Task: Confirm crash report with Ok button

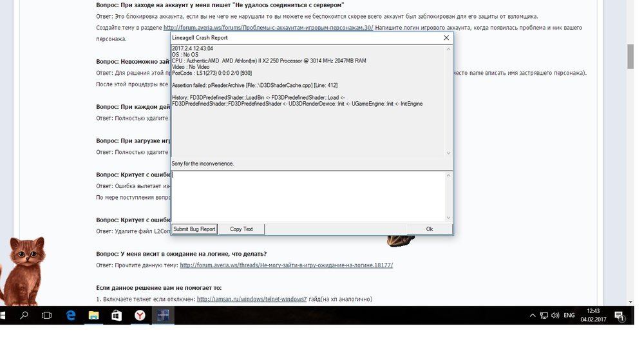Action: 430,229
